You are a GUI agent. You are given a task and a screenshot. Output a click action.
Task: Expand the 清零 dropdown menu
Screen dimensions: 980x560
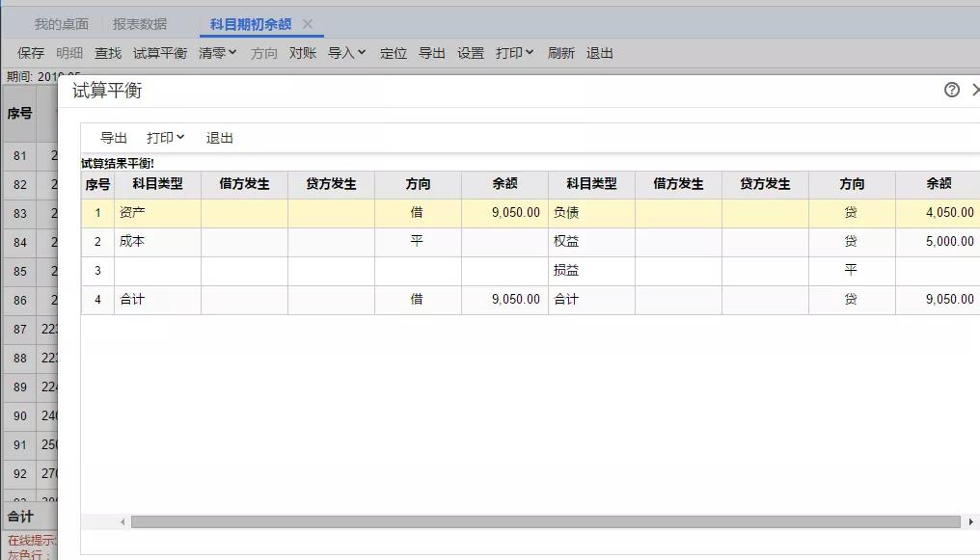click(x=217, y=53)
